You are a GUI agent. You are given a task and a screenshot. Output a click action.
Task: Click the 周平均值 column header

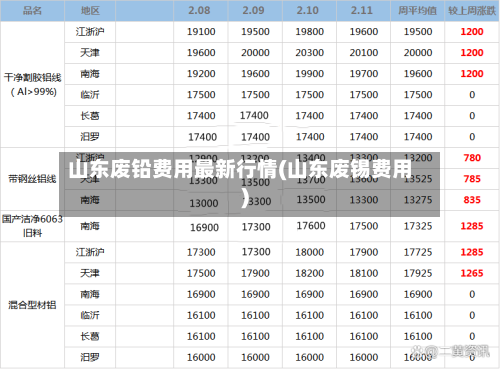coord(418,11)
